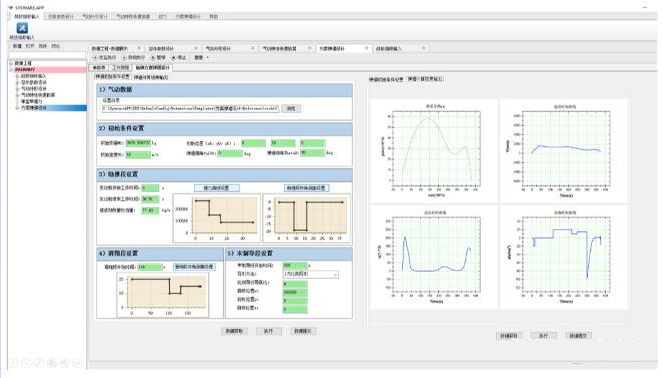Viewport: 662px width, 378px height.
Task: Switch to the 气动特性快速估算 ribbon tab
Action: pos(133,16)
